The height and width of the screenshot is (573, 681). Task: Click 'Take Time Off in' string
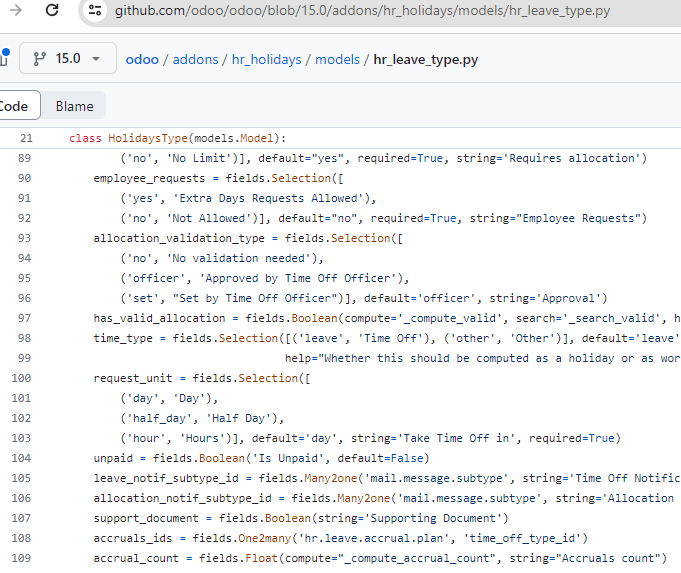pyautogui.click(x=458, y=438)
